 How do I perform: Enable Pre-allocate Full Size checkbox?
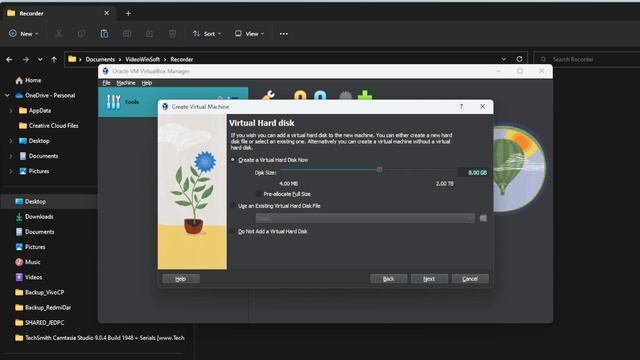click(x=258, y=194)
